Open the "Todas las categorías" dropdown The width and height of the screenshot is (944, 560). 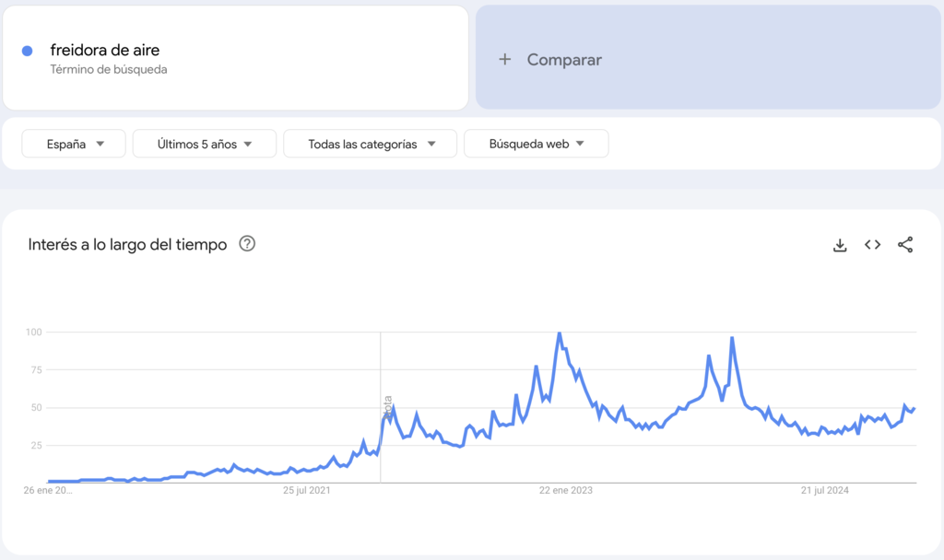point(370,143)
